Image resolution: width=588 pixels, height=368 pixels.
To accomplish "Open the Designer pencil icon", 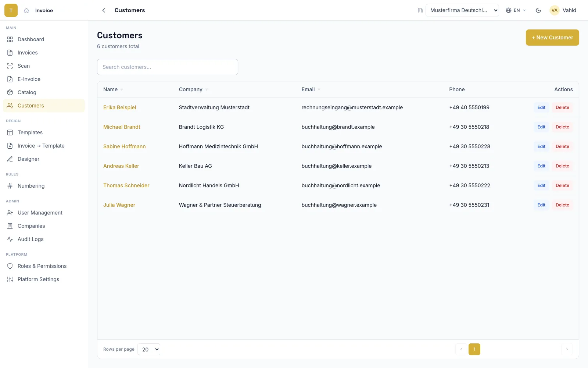I will coord(10,159).
